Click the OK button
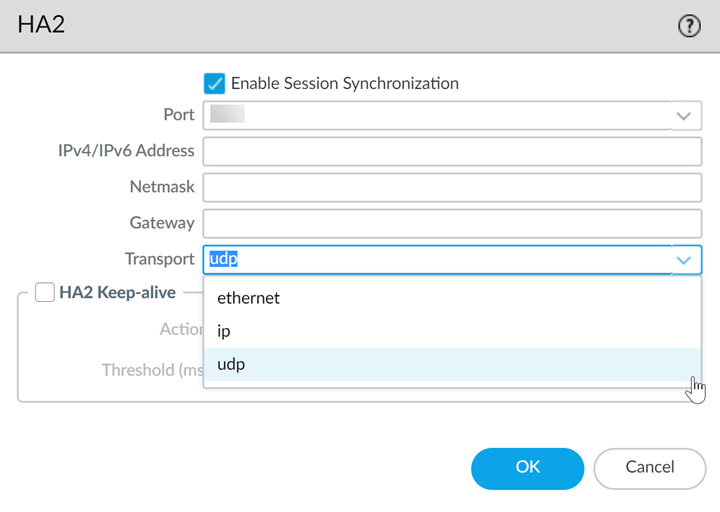The width and height of the screenshot is (720, 512). point(527,467)
